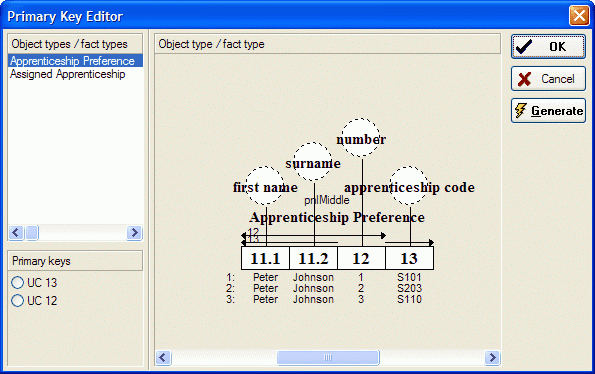Click the role box labeled 11.2

tap(313, 258)
